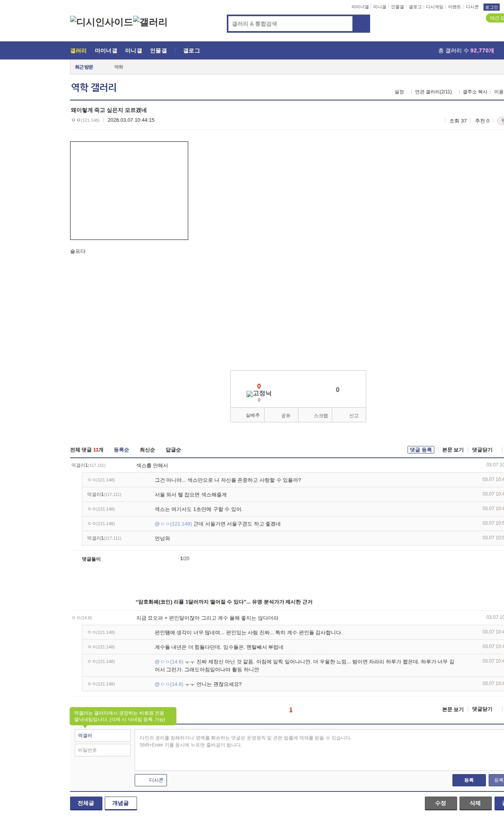Open 디시게임 top link
The image size is (504, 821).
(x=434, y=7)
